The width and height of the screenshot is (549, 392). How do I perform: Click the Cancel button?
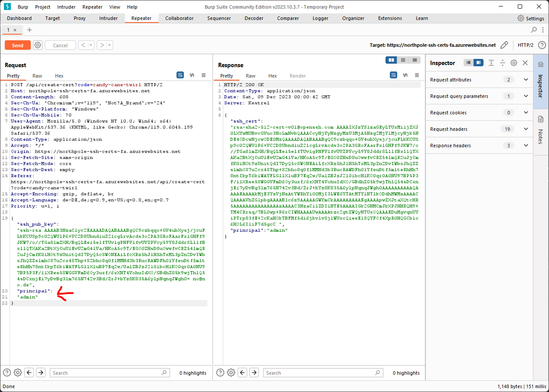[x=60, y=45]
